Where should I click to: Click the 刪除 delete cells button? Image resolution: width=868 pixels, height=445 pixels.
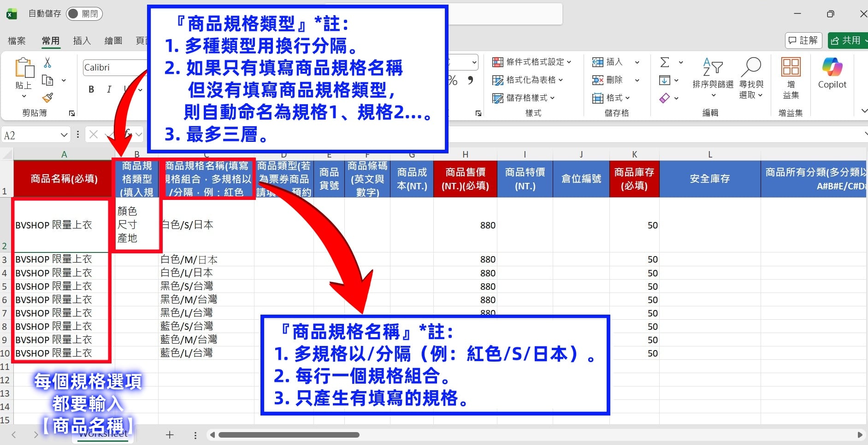[608, 80]
